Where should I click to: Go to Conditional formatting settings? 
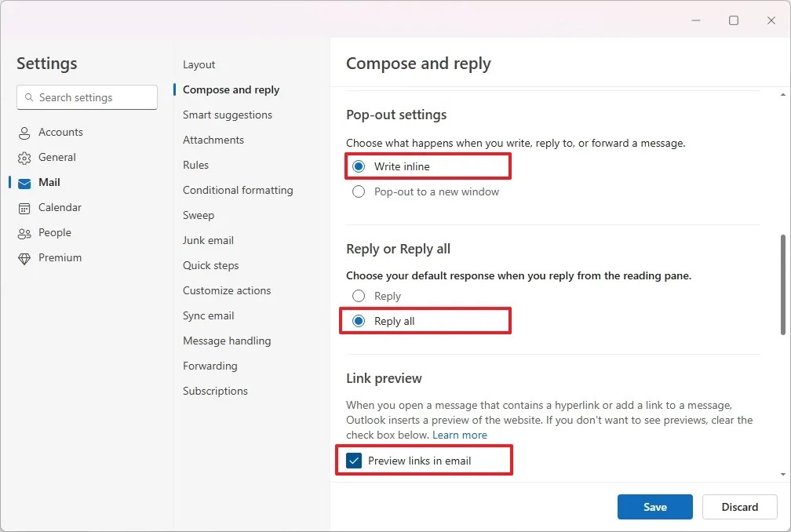pyautogui.click(x=238, y=190)
